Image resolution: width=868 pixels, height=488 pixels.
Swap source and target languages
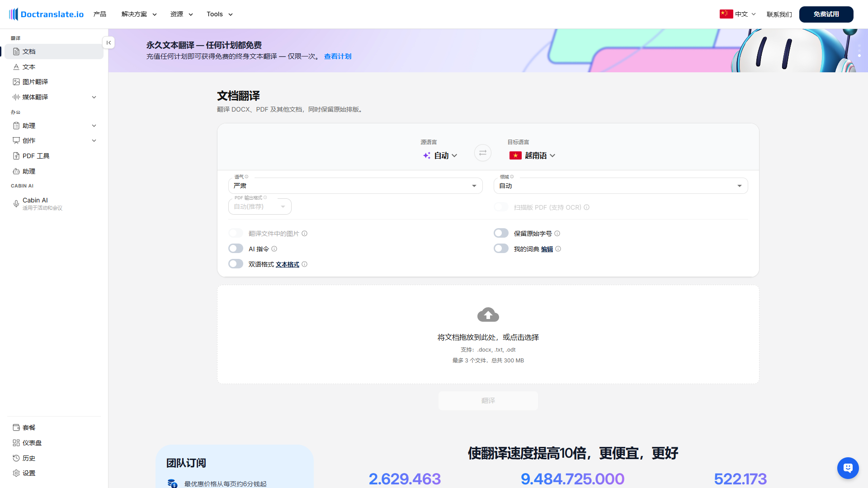pos(482,153)
